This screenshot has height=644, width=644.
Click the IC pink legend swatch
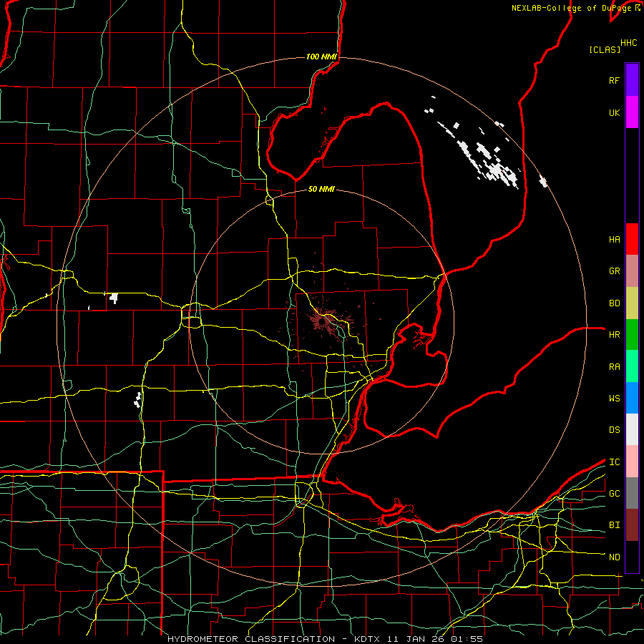coord(632,462)
